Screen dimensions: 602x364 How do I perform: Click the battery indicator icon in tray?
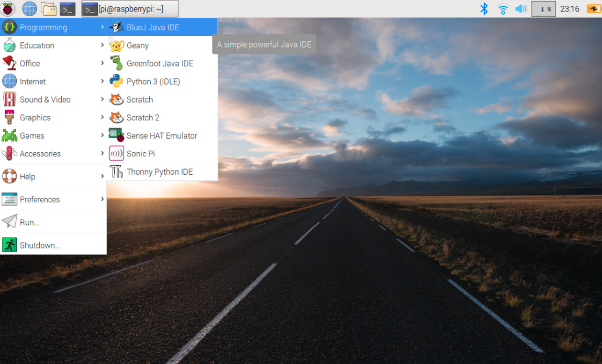coord(594,9)
